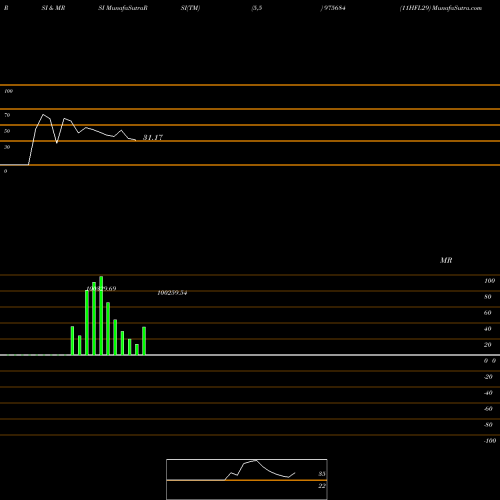Select the MR value 100239.54

pos(172,293)
